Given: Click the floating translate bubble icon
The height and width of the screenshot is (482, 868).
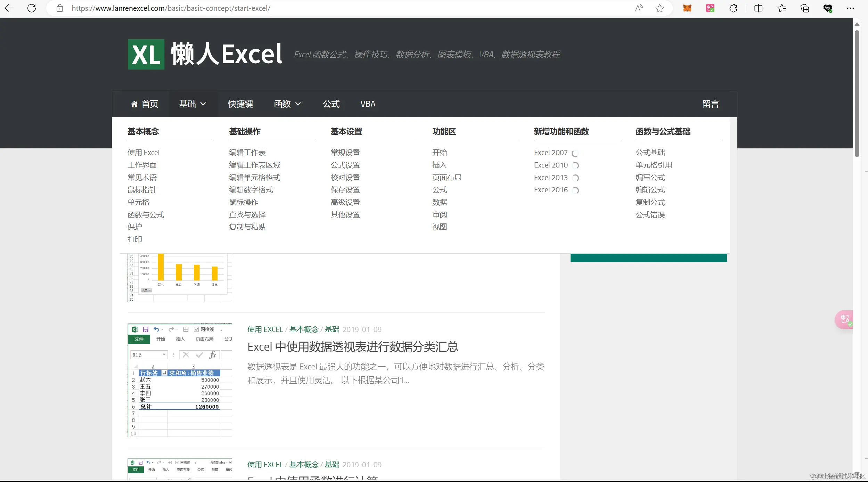Looking at the screenshot, I should pos(844,319).
